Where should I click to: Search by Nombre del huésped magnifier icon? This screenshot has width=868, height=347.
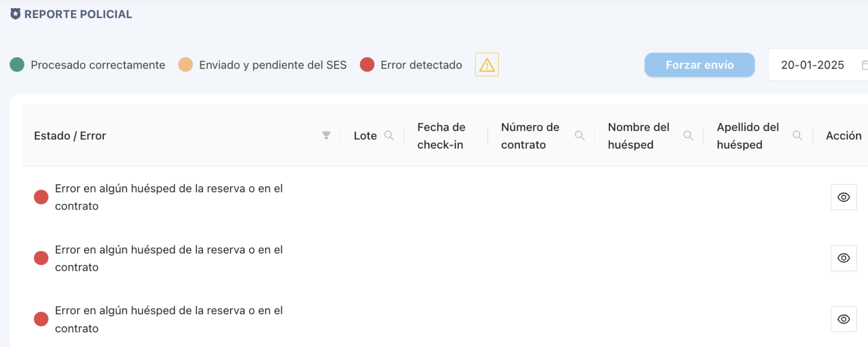click(688, 136)
